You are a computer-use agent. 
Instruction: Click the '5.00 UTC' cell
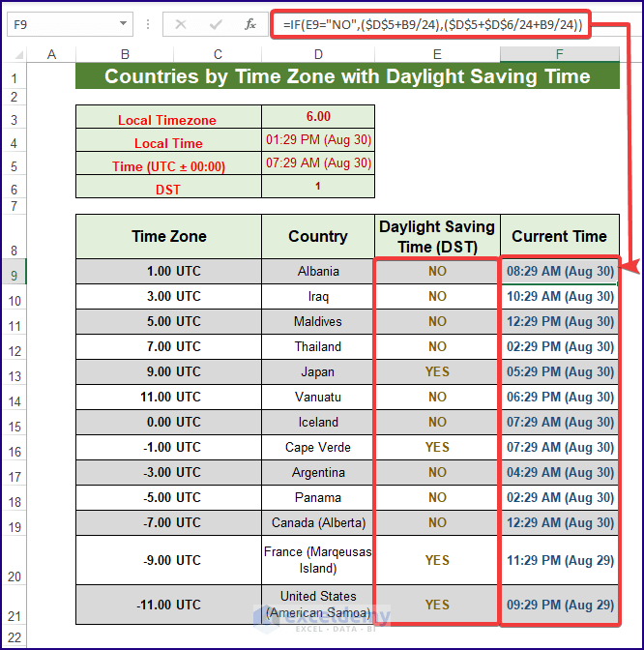[x=168, y=322]
